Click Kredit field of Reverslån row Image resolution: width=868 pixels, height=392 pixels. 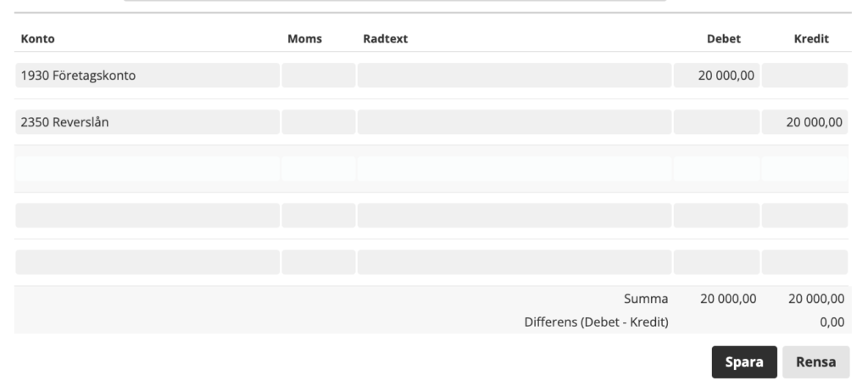click(x=804, y=122)
